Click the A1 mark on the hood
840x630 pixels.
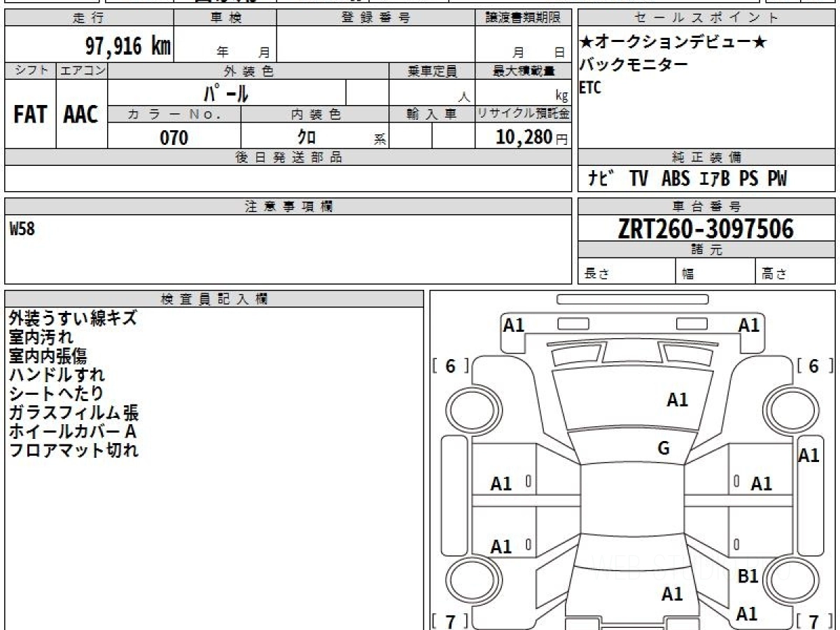click(x=677, y=400)
